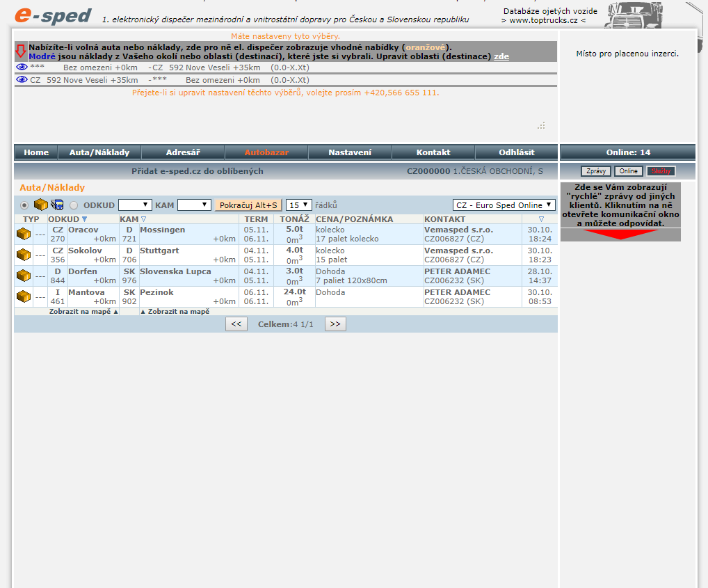Click destination Stuttgart
708x588 pixels.
click(159, 251)
